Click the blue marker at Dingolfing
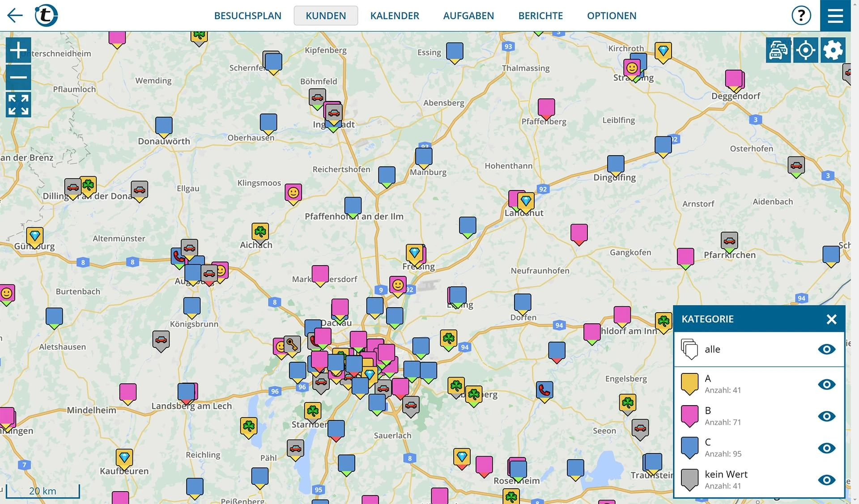Image resolution: width=859 pixels, height=504 pixels. pos(616,166)
